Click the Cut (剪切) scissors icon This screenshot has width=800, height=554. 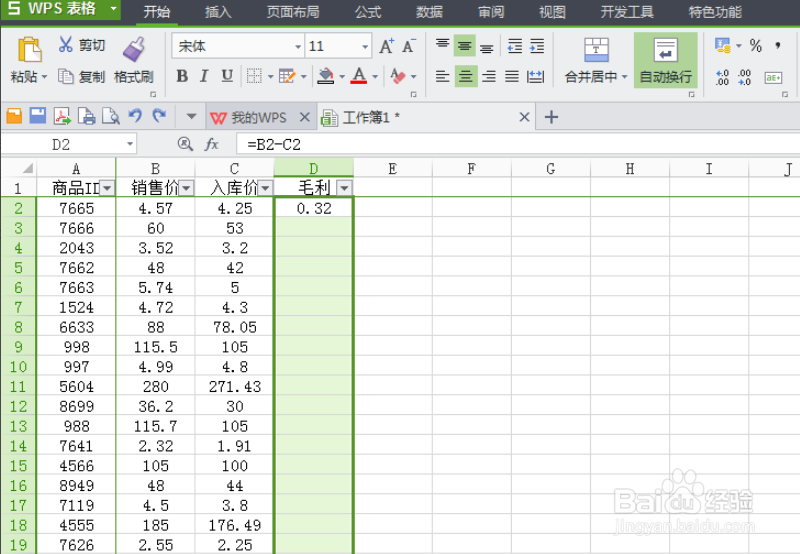[65, 44]
